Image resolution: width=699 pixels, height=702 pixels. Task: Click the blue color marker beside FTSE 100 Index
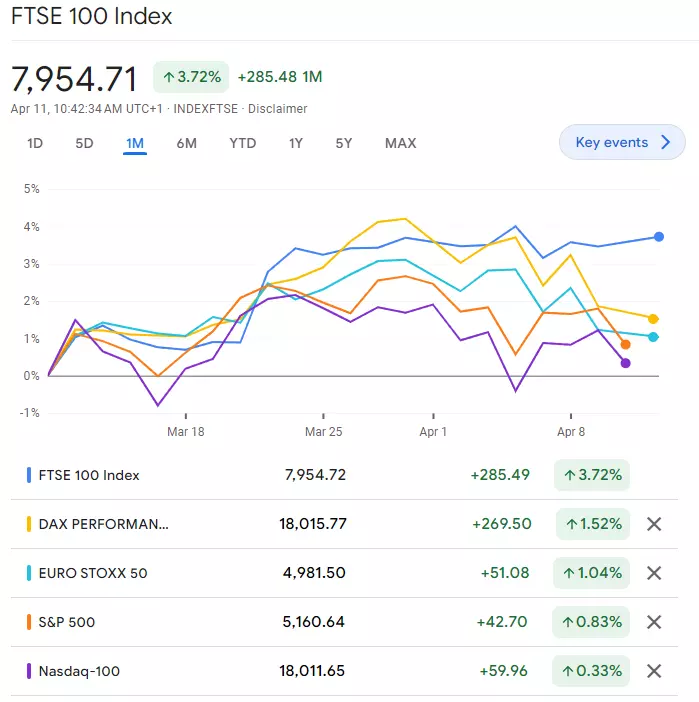pyautogui.click(x=29, y=475)
